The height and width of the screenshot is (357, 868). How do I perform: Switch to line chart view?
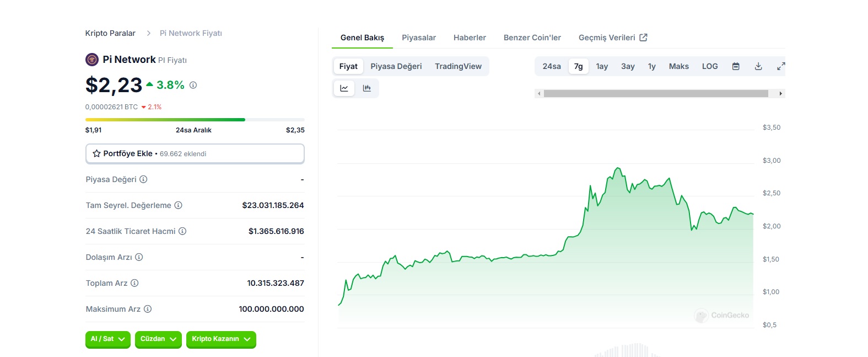pyautogui.click(x=344, y=88)
